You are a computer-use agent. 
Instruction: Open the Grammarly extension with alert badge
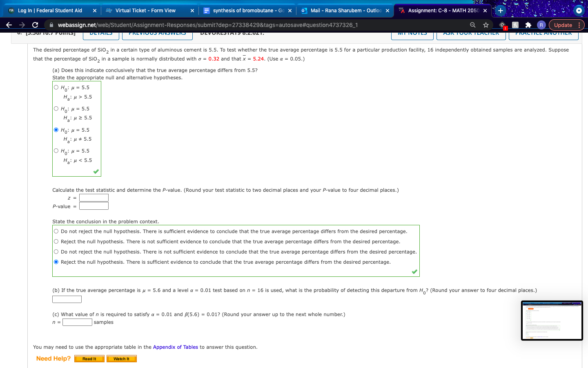[502, 25]
